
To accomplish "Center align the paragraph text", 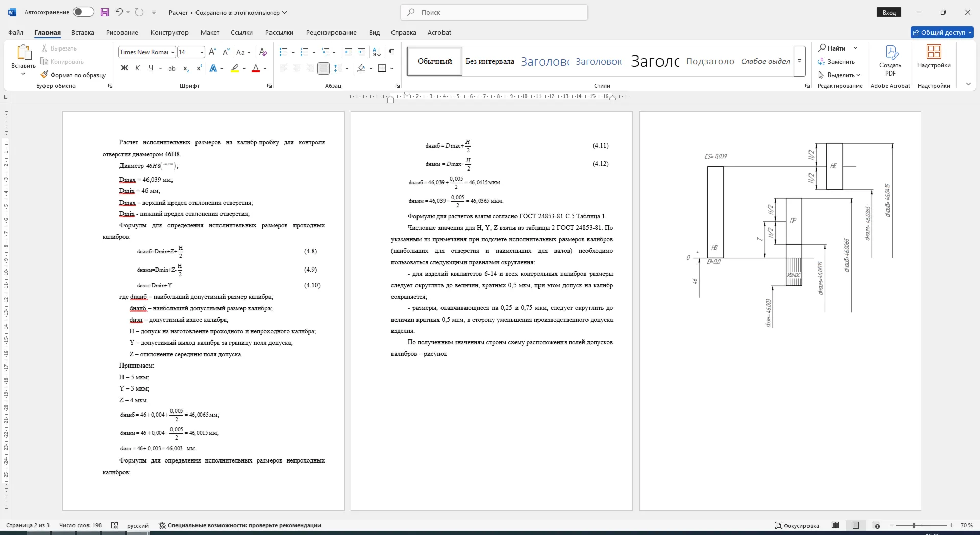I will click(x=297, y=68).
